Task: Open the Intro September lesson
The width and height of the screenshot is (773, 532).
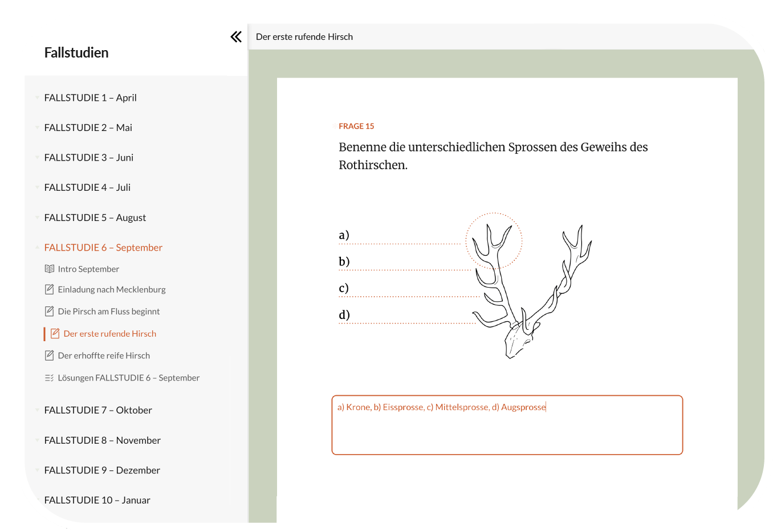Action: coord(88,269)
